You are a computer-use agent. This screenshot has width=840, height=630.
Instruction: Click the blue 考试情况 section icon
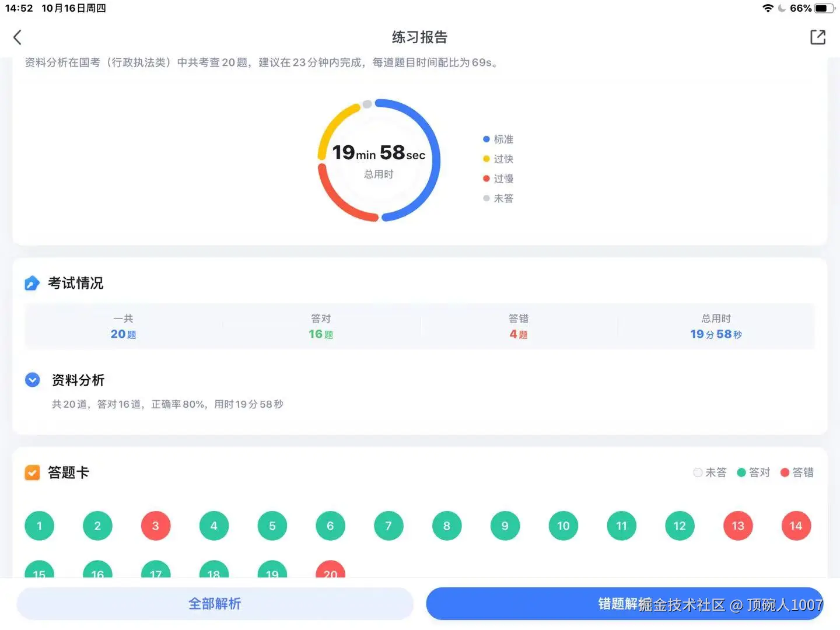click(x=32, y=283)
